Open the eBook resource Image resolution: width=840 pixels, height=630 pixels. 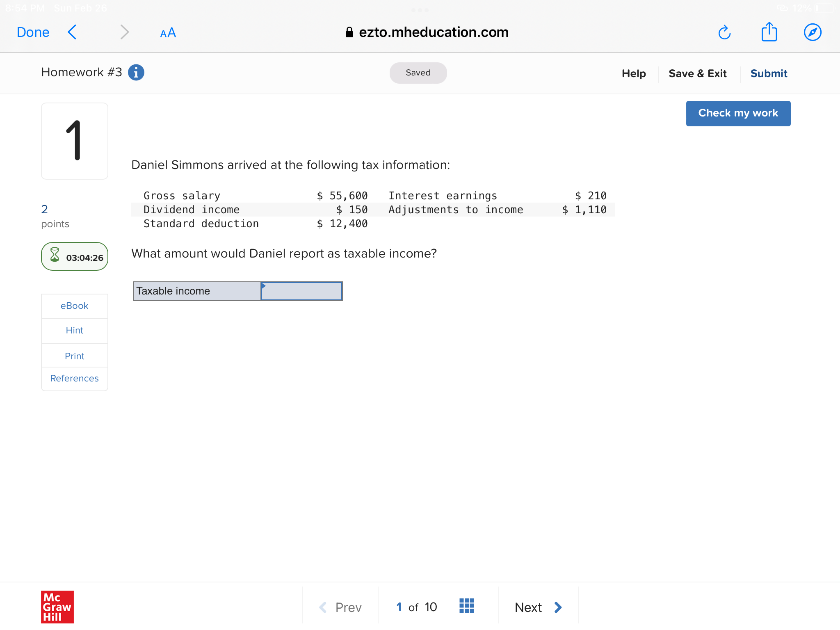74,306
